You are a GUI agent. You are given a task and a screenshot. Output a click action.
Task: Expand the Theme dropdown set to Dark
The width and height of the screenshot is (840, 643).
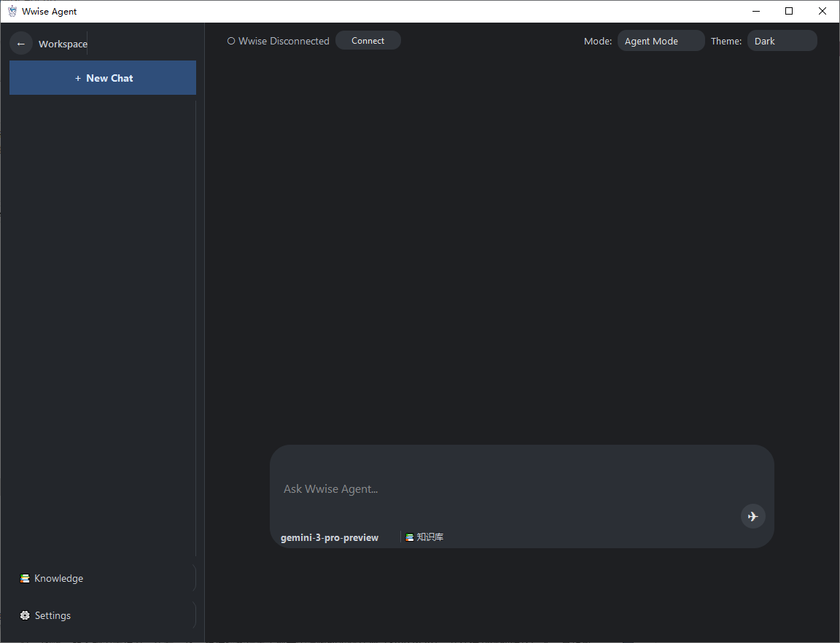click(x=782, y=41)
